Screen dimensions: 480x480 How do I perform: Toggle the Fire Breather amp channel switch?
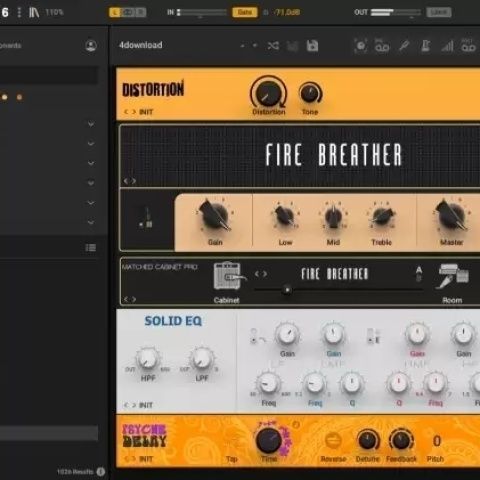147,217
